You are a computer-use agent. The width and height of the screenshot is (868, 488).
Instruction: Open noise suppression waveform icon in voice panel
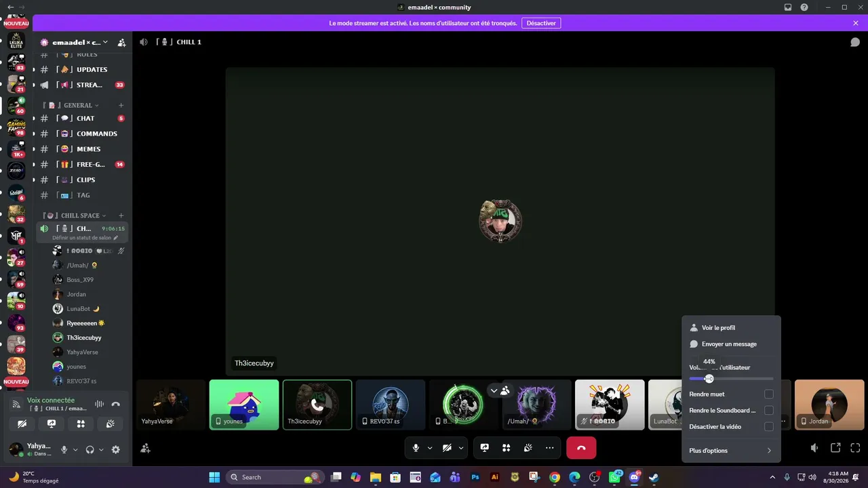[100, 404]
